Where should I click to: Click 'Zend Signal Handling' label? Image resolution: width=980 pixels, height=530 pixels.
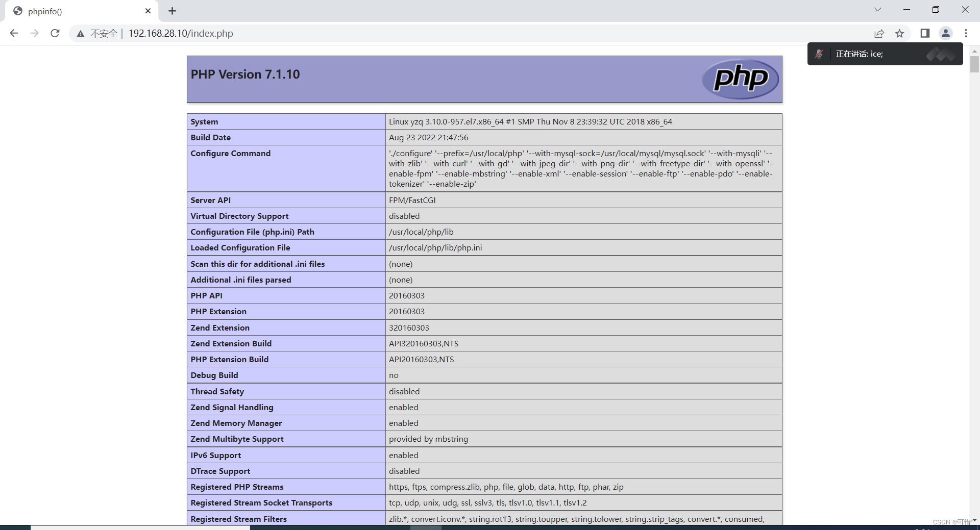(x=232, y=408)
